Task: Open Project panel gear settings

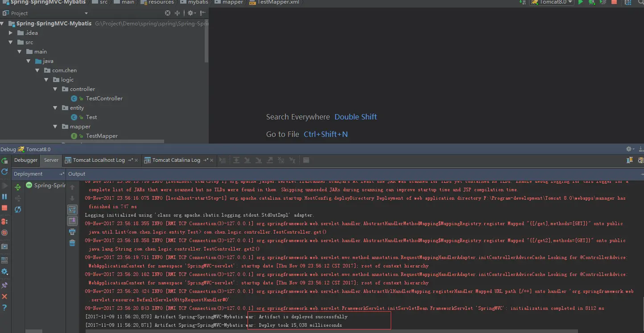Action: click(191, 13)
